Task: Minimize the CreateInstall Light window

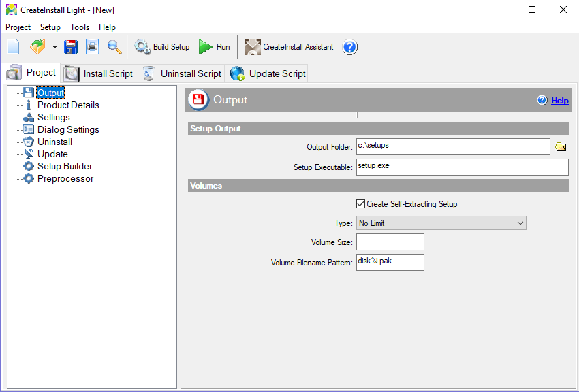Action: [x=501, y=10]
